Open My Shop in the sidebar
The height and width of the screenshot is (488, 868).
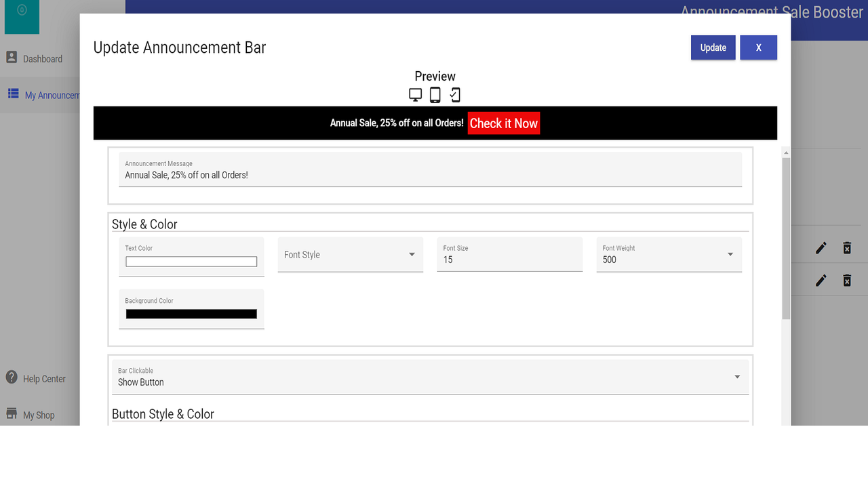[39, 415]
